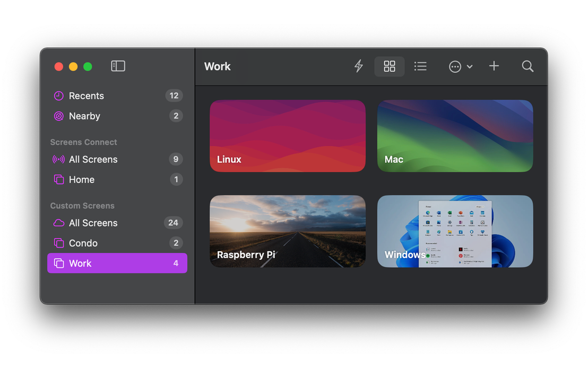Open the Windows screen thumbnail
This screenshot has height=378, width=588.
[x=455, y=231]
